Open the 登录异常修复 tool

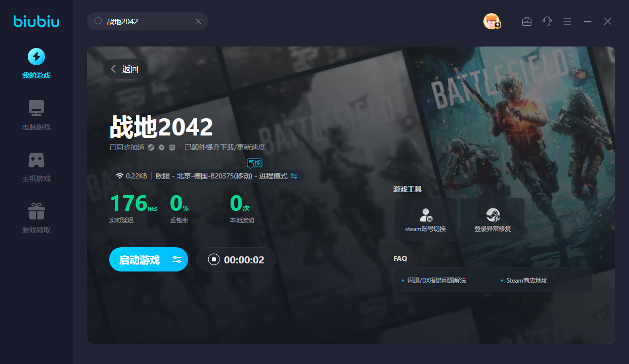492,219
